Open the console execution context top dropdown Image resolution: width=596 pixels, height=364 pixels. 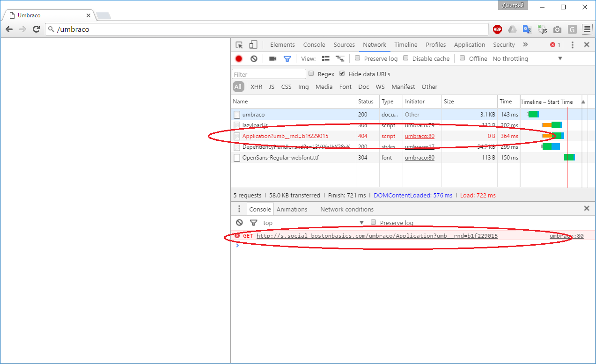313,223
